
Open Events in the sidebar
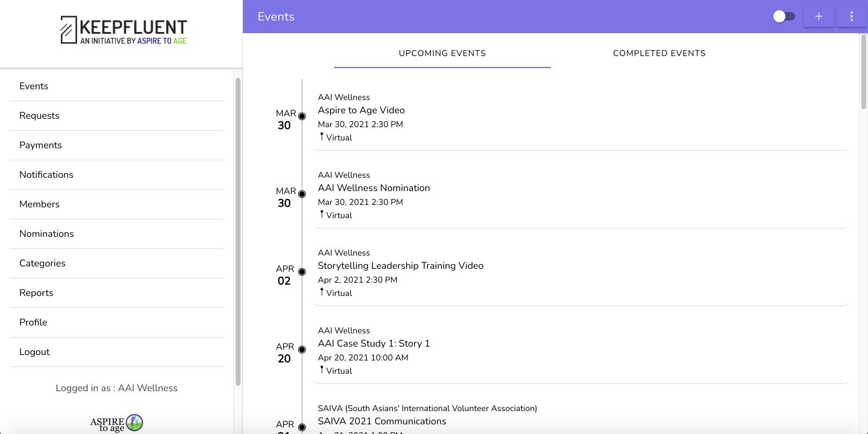(116, 86)
